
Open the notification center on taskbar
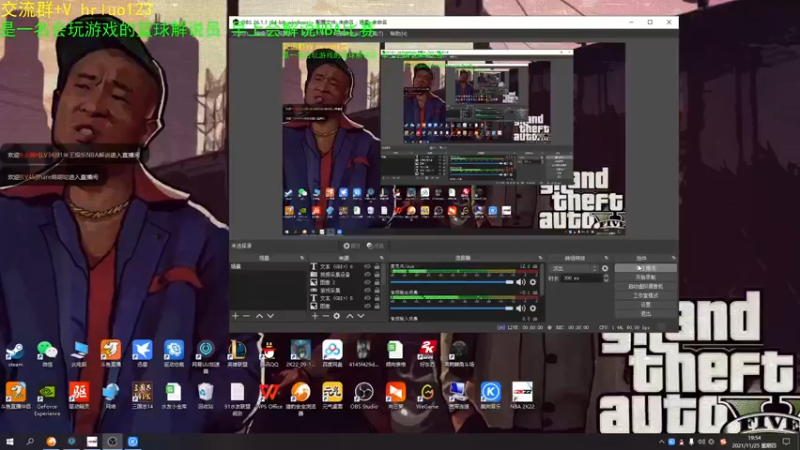click(x=787, y=442)
